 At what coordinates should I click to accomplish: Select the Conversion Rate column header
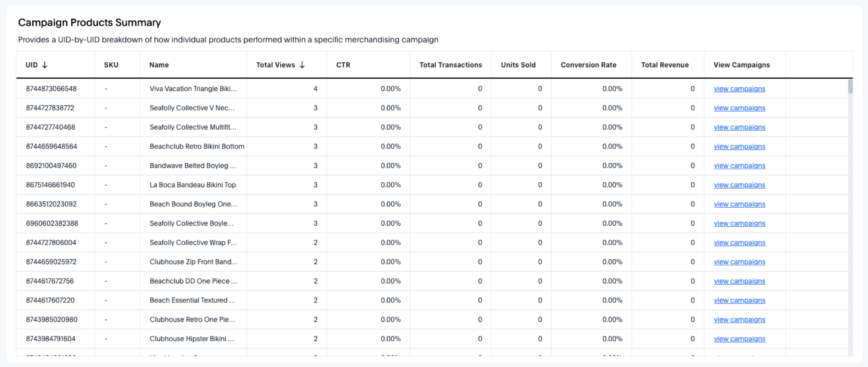point(588,65)
